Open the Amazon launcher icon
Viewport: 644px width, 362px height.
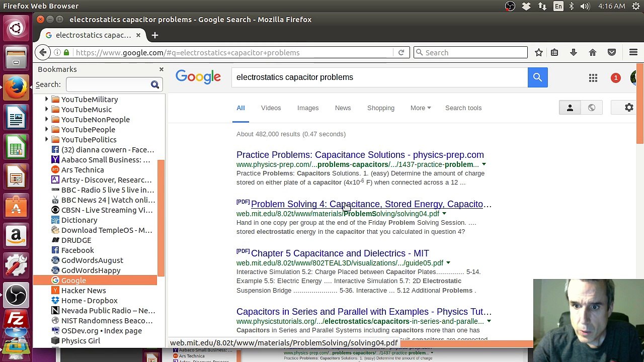tap(16, 235)
